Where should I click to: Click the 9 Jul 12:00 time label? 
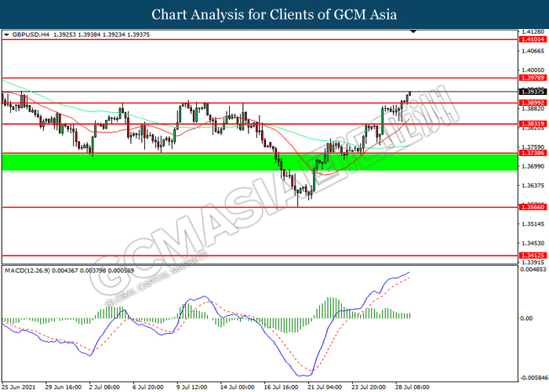192,387
